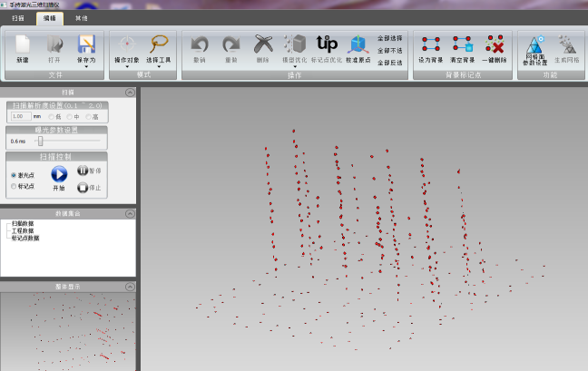Viewport: 588px width, 371px height.
Task: Switch to the 扫描 ribbon tab
Action: tap(17, 17)
